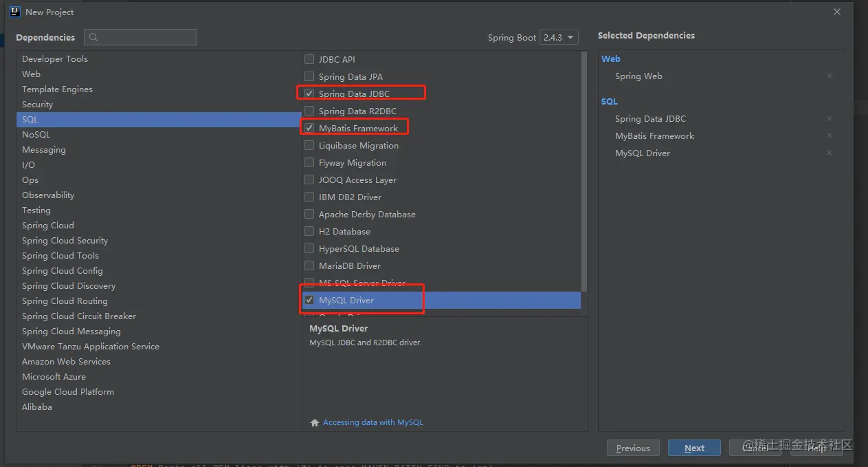Go to the Previous wizard step
The width and height of the screenshot is (868, 467).
pyautogui.click(x=633, y=448)
